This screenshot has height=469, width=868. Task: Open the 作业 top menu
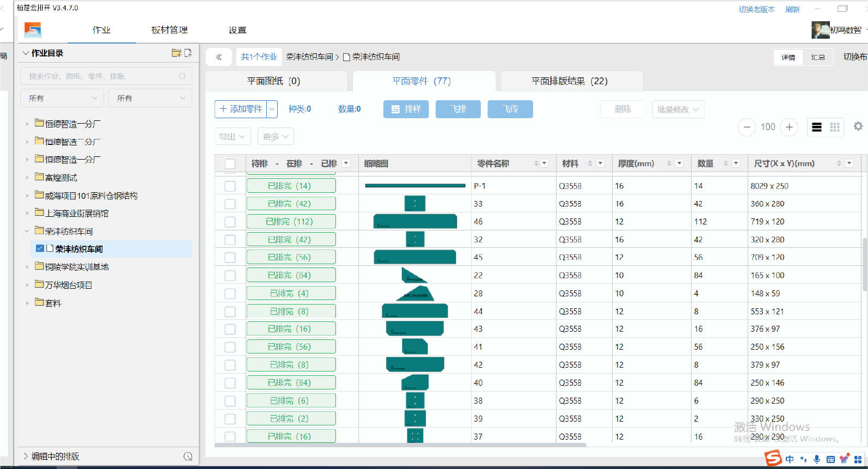click(101, 30)
